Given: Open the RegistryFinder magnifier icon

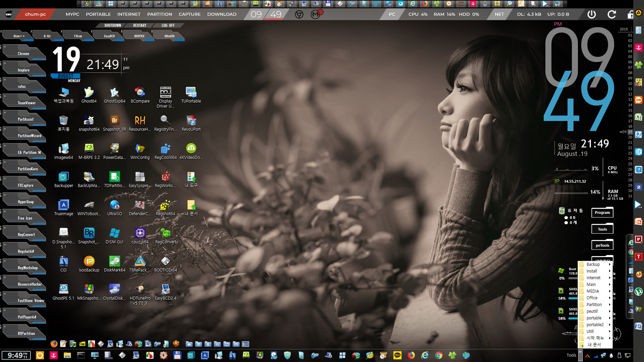Looking at the screenshot, I should pyautogui.click(x=165, y=123).
